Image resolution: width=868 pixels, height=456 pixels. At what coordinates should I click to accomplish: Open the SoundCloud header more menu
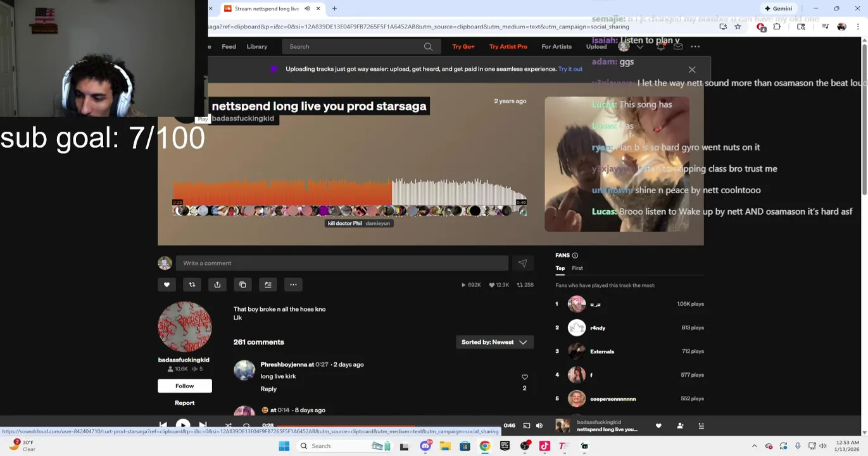click(695, 47)
